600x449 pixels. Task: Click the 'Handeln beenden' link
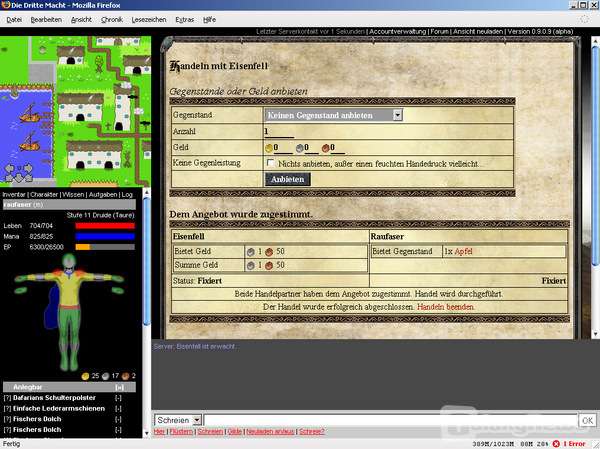445,307
